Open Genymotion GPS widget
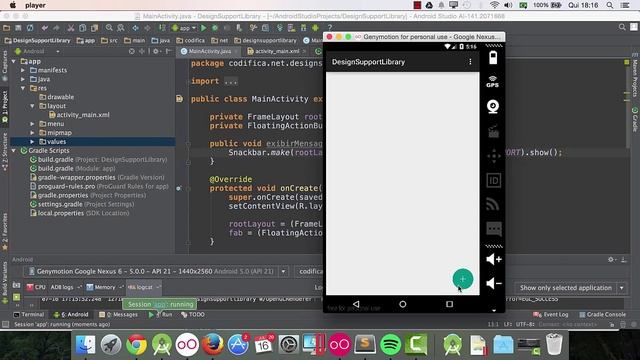Screen dimensions: 640x360 [493, 82]
